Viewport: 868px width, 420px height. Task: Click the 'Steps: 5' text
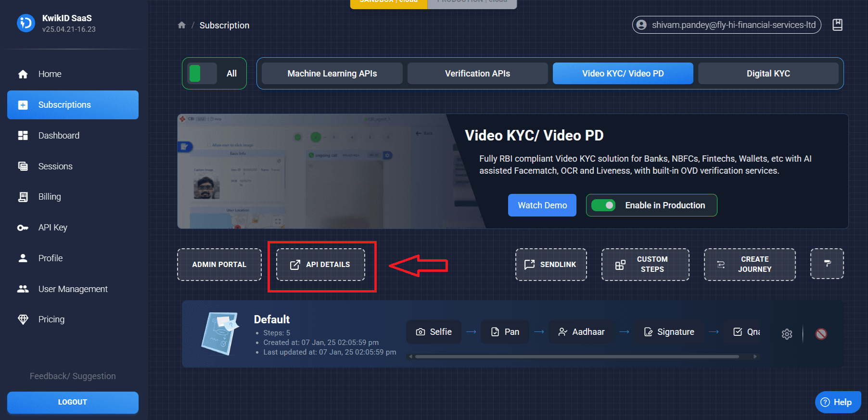(x=277, y=333)
